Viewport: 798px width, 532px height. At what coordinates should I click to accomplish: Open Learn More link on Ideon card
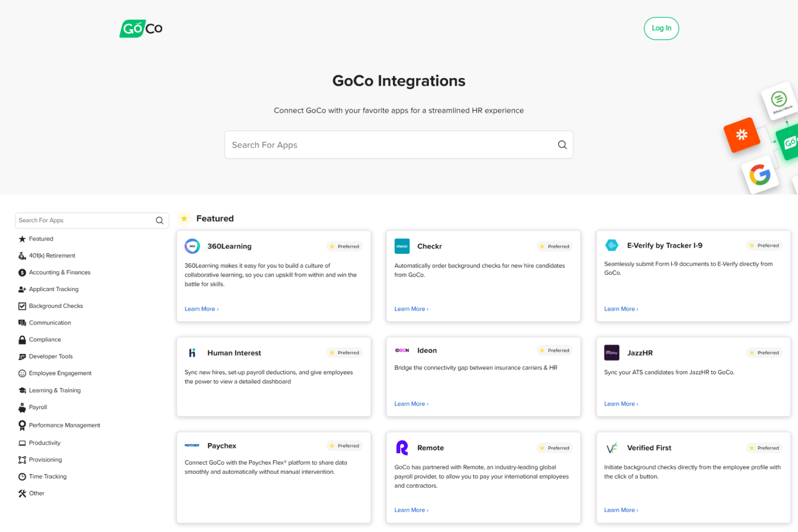(411, 404)
